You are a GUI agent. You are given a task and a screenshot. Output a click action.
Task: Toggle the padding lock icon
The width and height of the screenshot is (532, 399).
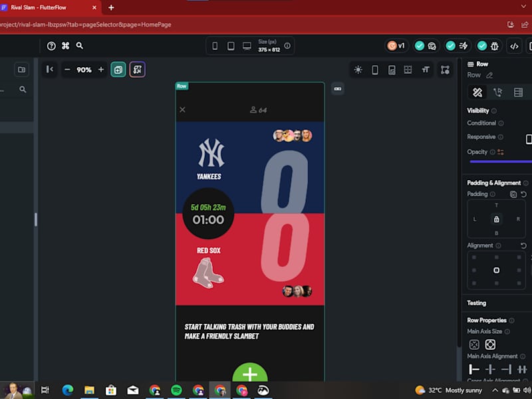(x=496, y=219)
